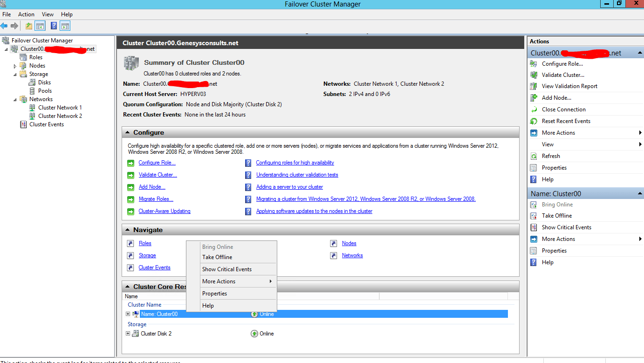This screenshot has width=644, height=363.
Task: Click green arrow icon beside Cluster-Aware Updating
Action: point(131,212)
